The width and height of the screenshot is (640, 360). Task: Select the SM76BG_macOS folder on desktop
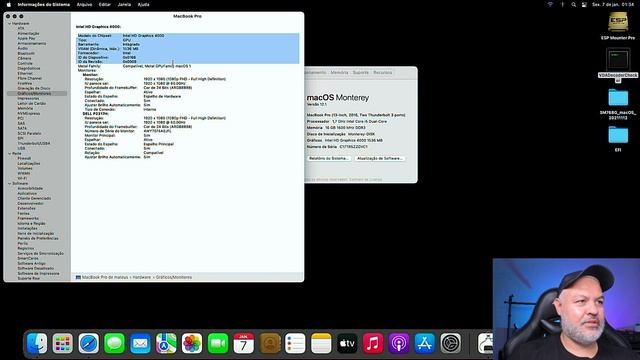point(618,104)
